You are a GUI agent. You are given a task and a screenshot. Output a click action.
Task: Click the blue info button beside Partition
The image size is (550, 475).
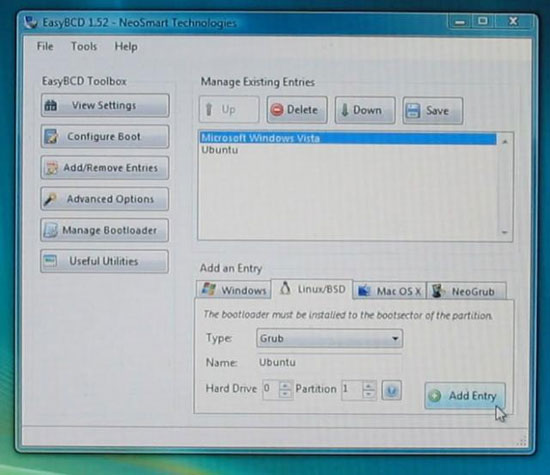click(x=391, y=390)
